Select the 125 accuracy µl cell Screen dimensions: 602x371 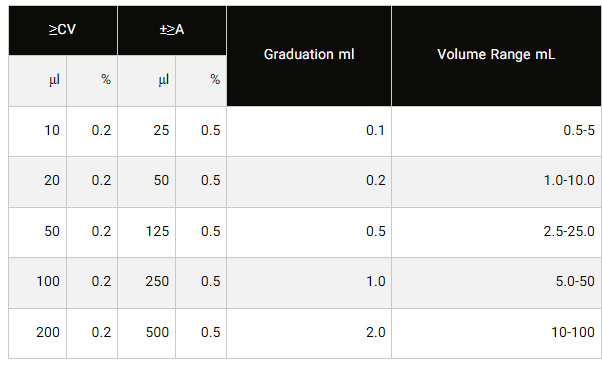[147, 232]
